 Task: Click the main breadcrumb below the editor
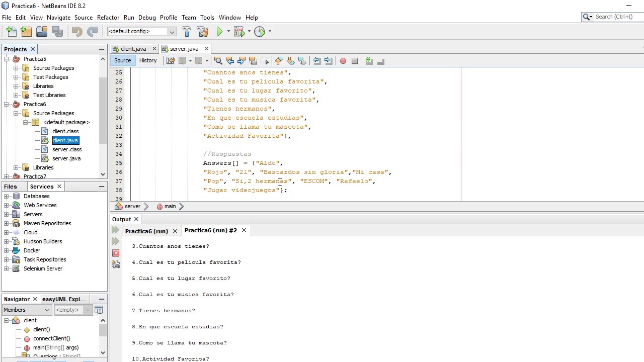click(x=170, y=207)
